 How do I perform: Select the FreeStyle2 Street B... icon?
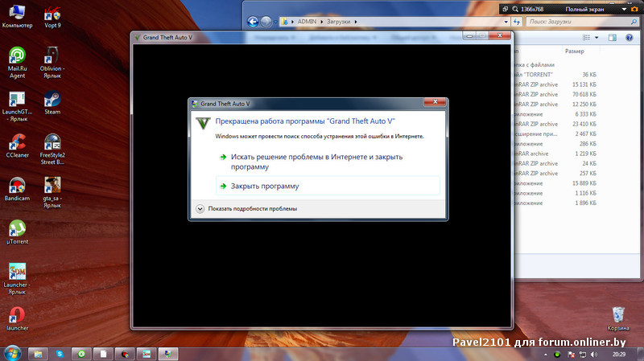52,150
